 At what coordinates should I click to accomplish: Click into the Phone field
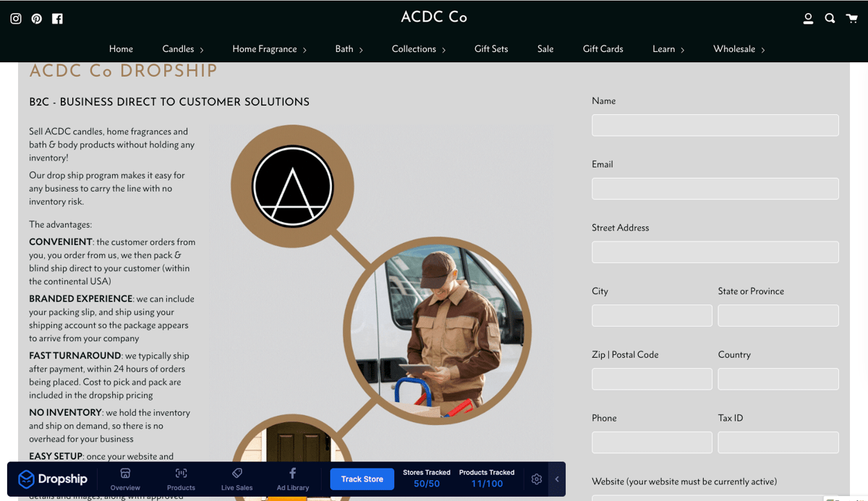(652, 442)
